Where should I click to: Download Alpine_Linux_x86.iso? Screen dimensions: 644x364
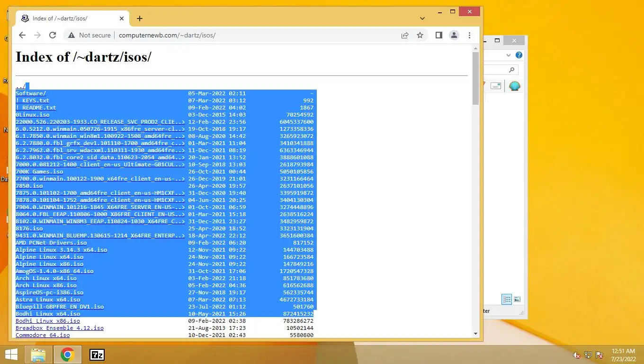point(49,264)
